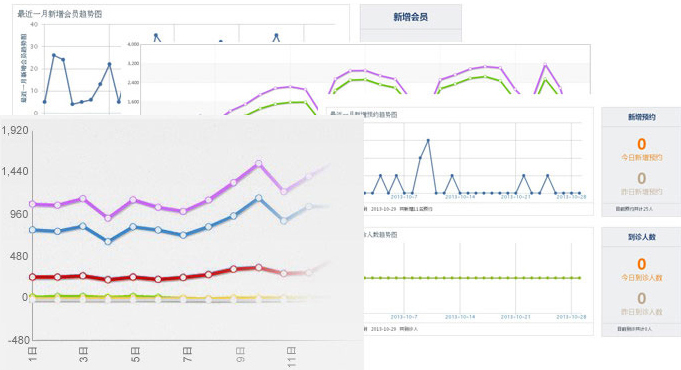This screenshot has height=370, width=681.
Task: Click the 40 y-axis label in member chart
Action: click(34, 24)
